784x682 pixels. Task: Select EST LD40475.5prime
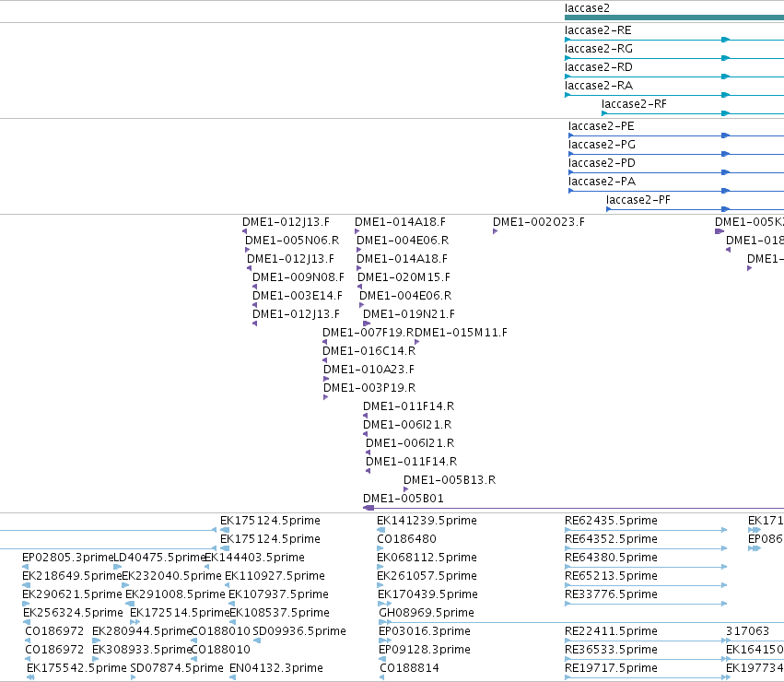tap(160, 558)
